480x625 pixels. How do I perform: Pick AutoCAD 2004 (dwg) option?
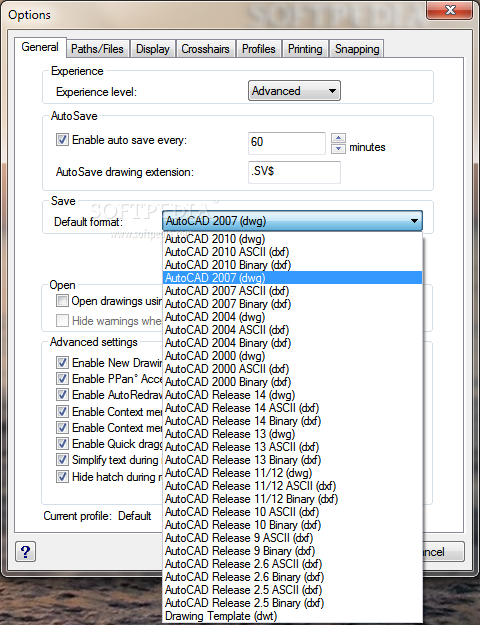pos(293,317)
